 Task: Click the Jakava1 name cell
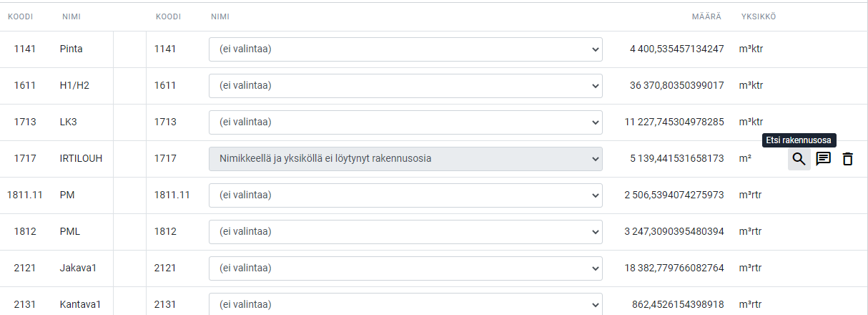coord(78,268)
